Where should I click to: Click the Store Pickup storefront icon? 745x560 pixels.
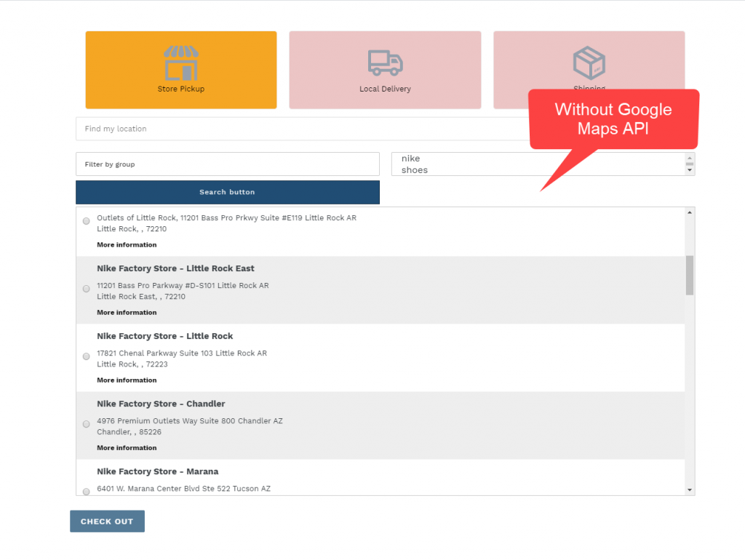pos(181,63)
